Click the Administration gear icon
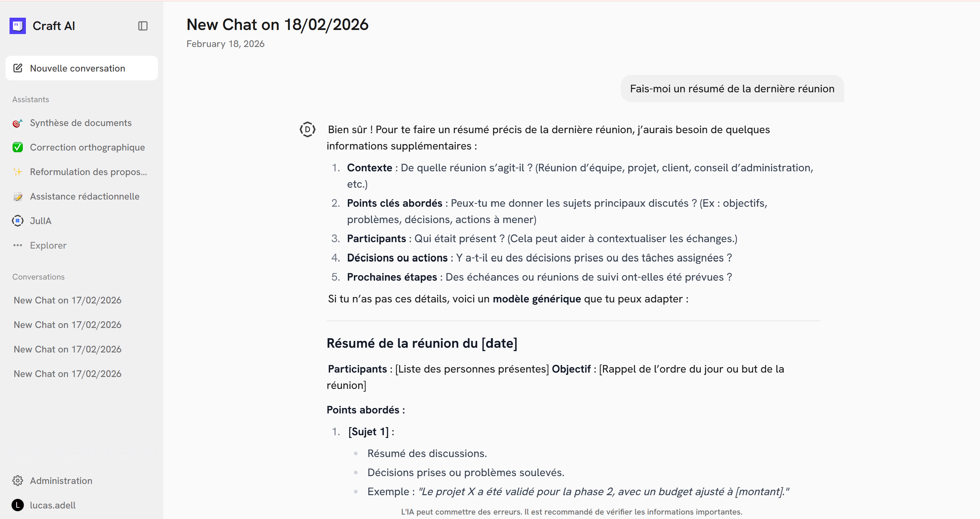Viewport: 980px width, 519px height. tap(17, 481)
